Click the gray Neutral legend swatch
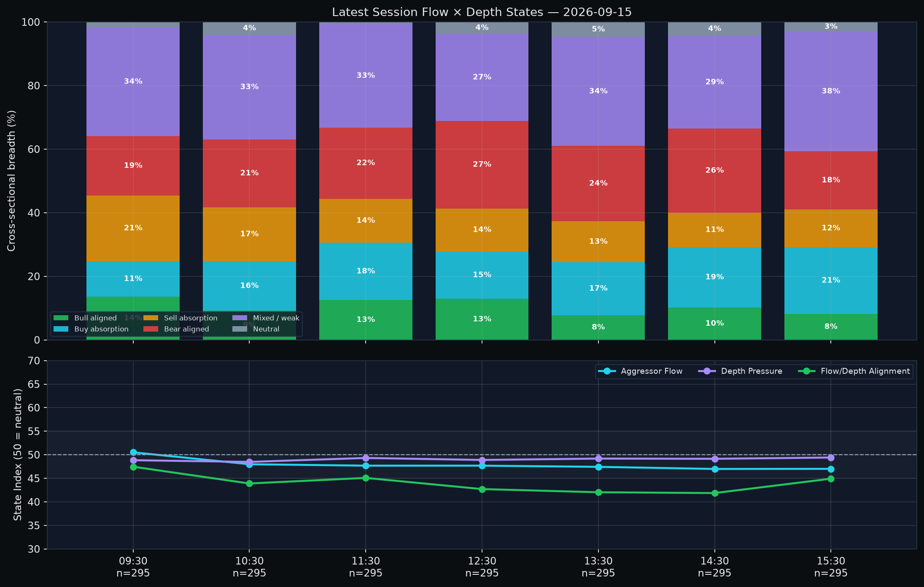 coord(240,329)
